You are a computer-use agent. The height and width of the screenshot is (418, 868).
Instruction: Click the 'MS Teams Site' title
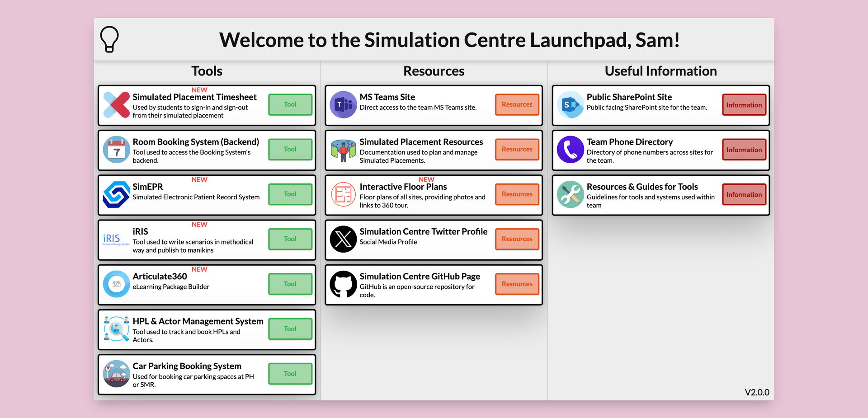click(x=387, y=97)
